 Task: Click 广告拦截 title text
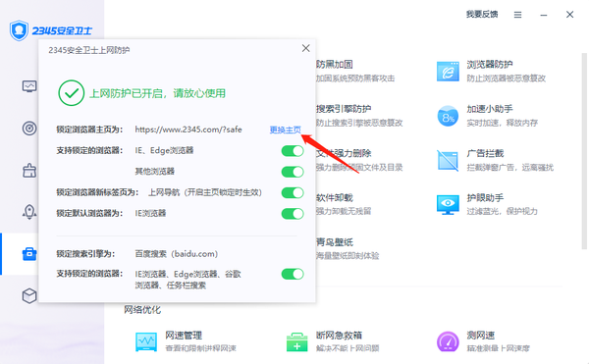tap(485, 153)
